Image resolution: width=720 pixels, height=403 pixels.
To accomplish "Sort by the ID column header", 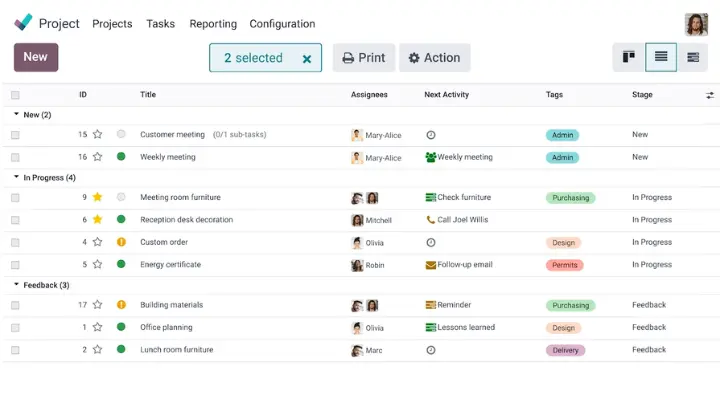I will (x=83, y=95).
